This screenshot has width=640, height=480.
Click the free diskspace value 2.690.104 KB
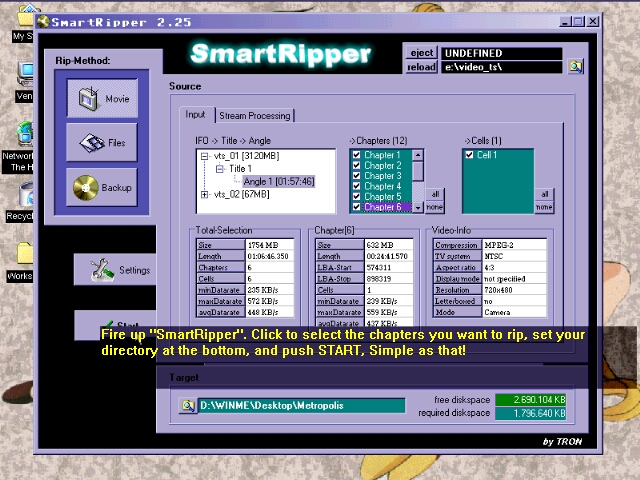click(531, 400)
